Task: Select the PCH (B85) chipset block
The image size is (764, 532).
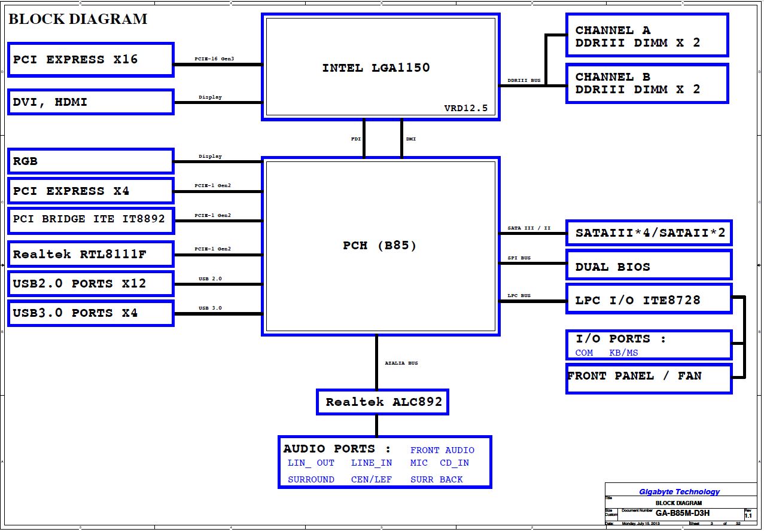Action: (381, 246)
